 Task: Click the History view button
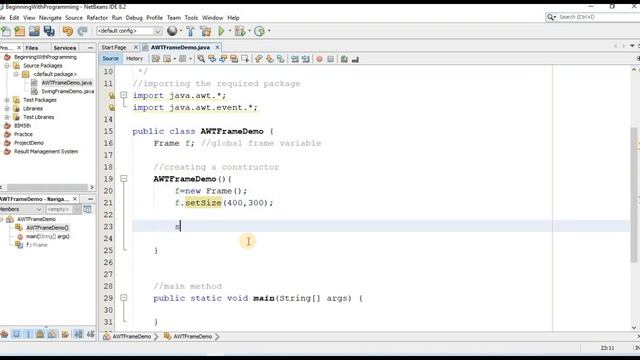[x=134, y=59]
